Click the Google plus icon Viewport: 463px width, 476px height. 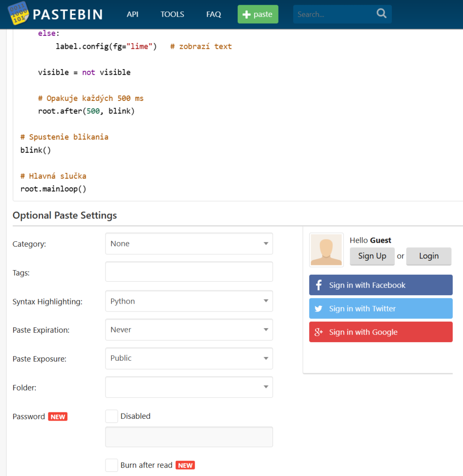click(x=319, y=332)
